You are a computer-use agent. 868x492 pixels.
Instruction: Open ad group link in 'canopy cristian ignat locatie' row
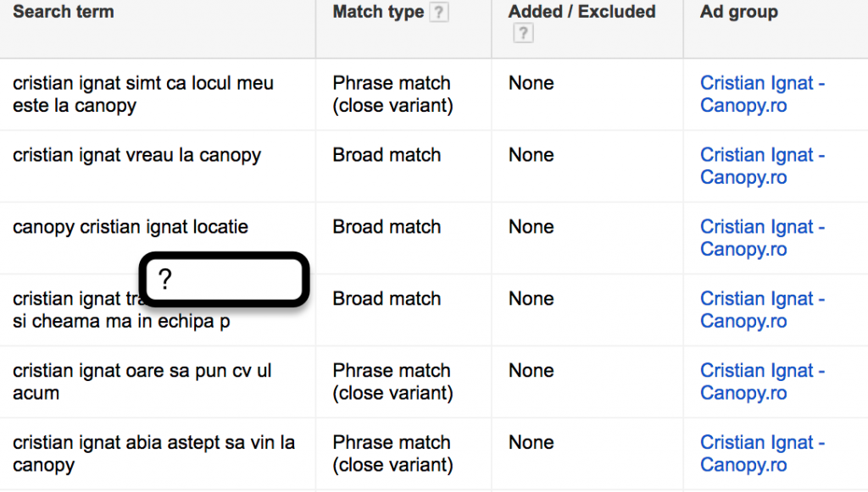(x=762, y=238)
